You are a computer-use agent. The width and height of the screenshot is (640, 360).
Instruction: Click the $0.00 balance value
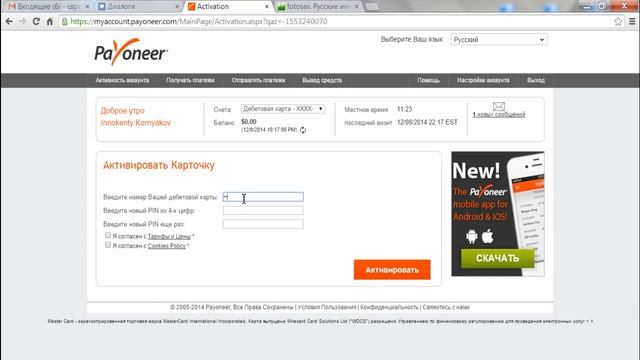click(249, 122)
